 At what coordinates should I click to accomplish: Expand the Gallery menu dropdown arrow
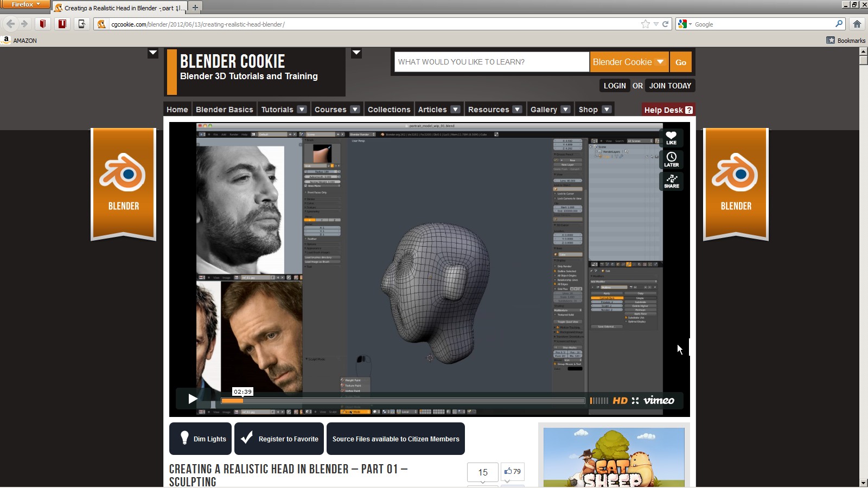[565, 109]
